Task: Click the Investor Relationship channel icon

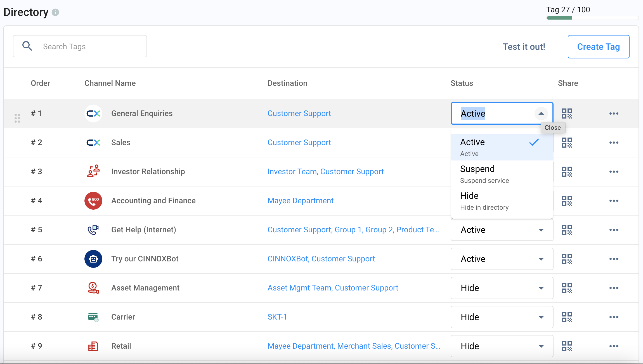Action: (93, 171)
